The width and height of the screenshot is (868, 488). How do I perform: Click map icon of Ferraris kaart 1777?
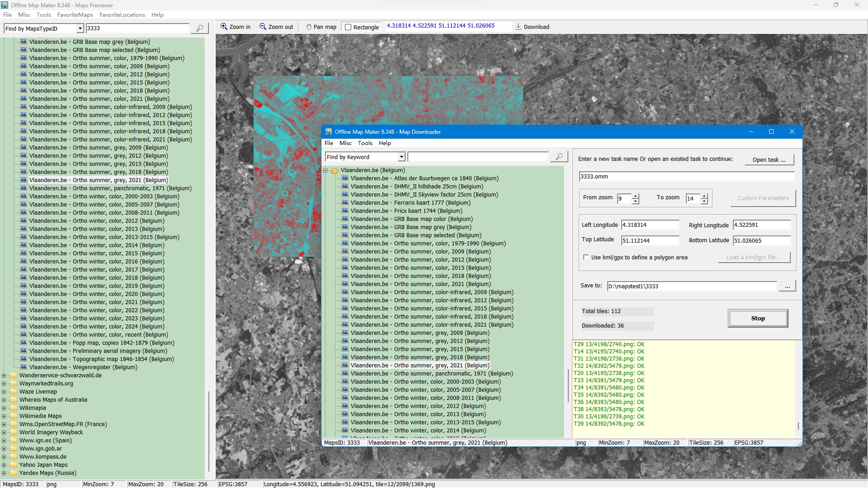tap(345, 203)
